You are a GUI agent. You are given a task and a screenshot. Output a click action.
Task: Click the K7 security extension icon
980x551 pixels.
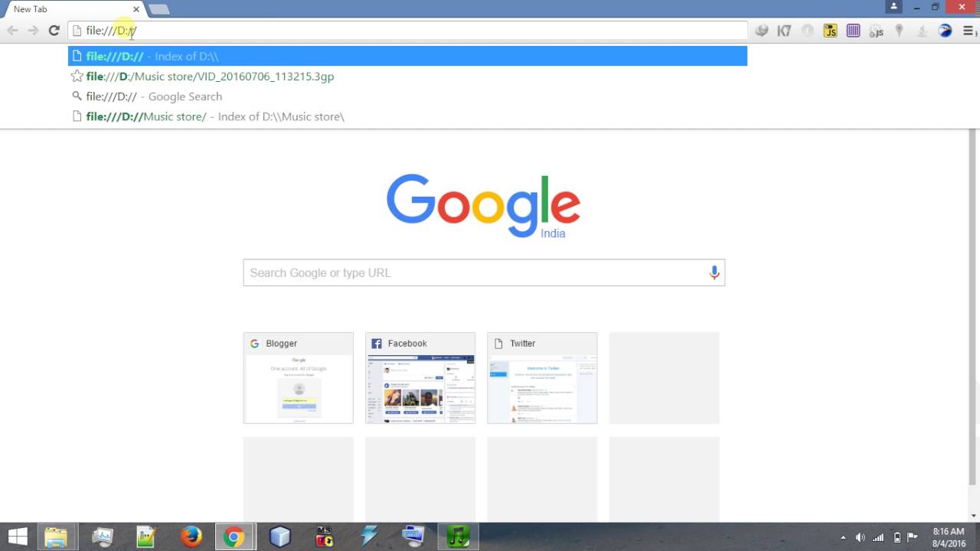(x=784, y=31)
